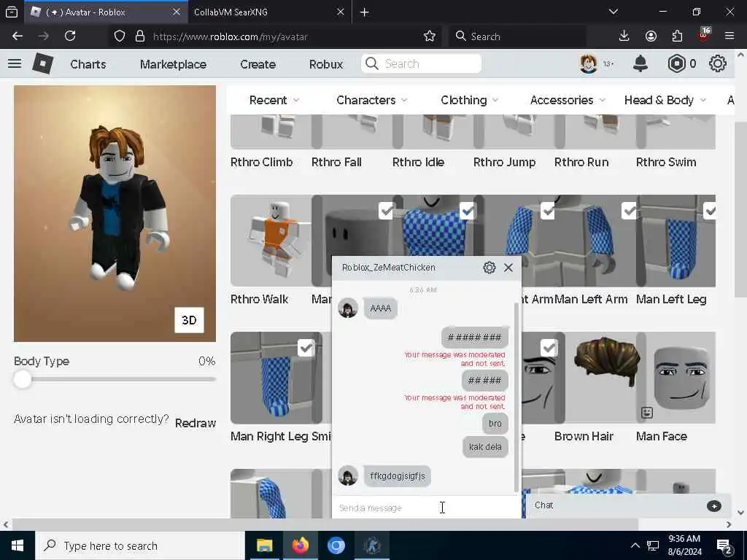The image size is (747, 560).
Task: Focus the Send a message field
Action: pos(426,507)
